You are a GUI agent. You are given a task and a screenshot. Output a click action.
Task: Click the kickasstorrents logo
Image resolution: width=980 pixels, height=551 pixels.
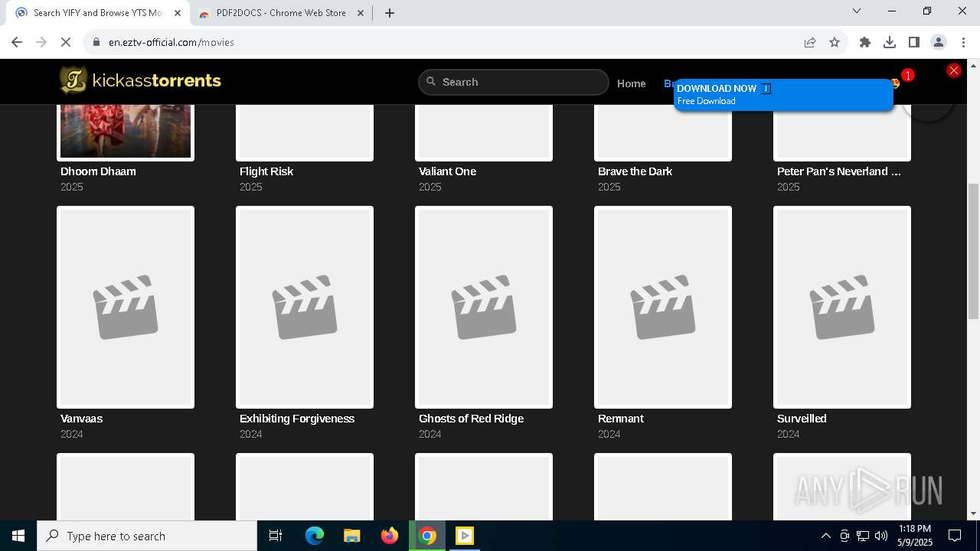pyautogui.click(x=140, y=80)
